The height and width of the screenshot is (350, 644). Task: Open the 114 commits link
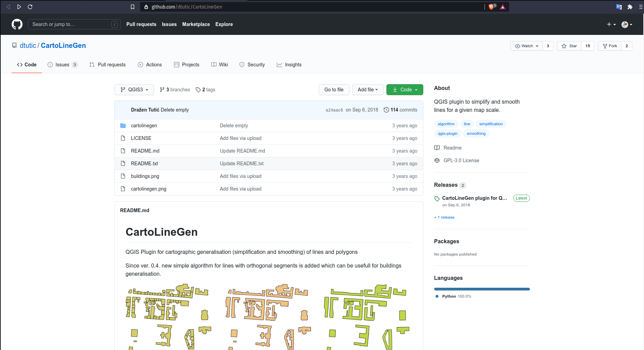tap(400, 110)
